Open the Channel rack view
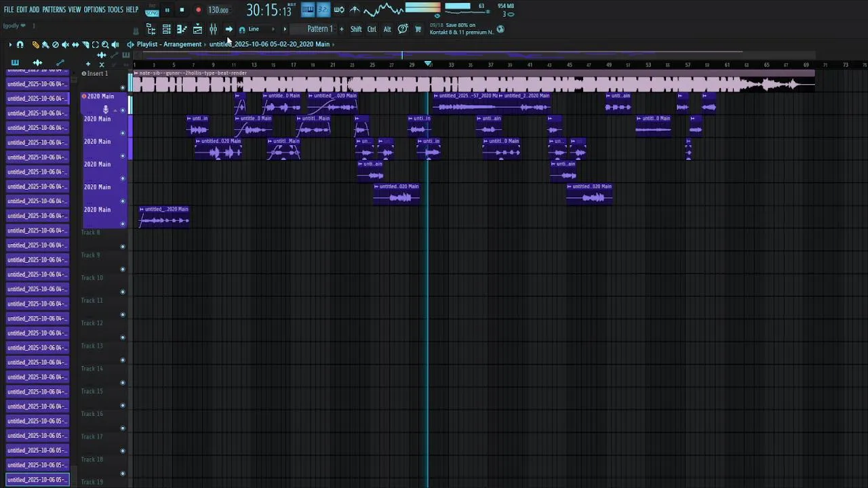This screenshot has height=488, width=868. pyautogui.click(x=166, y=29)
